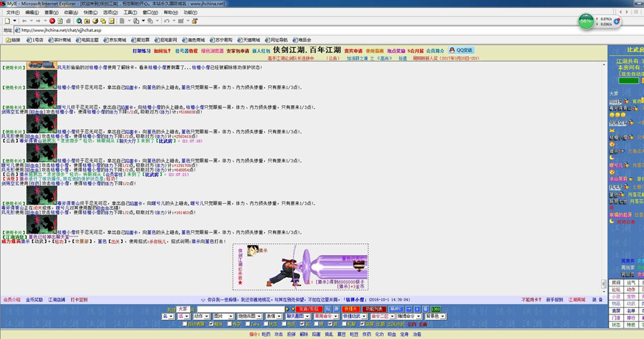Image resolution: width=644 pixels, height=339 pixels.
Task: Click the lock icon at the toolbar end
Action: [195, 21]
